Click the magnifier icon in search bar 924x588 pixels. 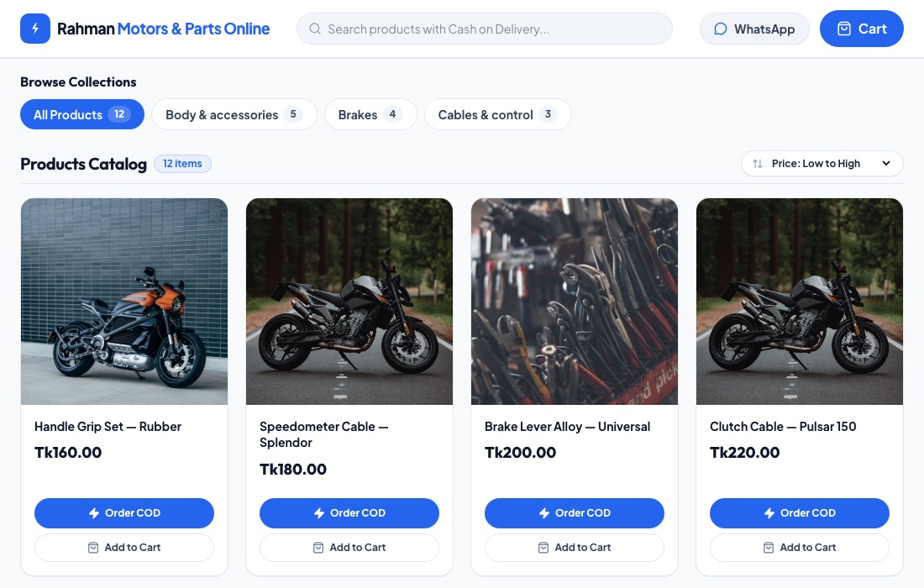[x=315, y=29]
